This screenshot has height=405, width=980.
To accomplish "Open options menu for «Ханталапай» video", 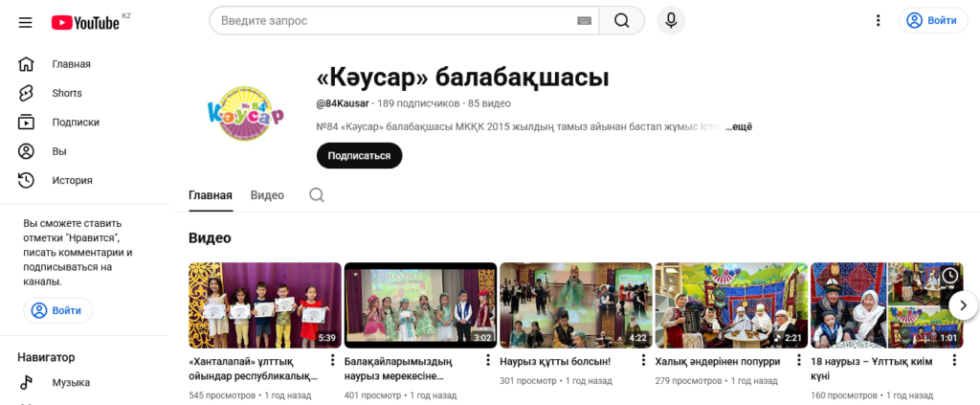I will point(332,361).
